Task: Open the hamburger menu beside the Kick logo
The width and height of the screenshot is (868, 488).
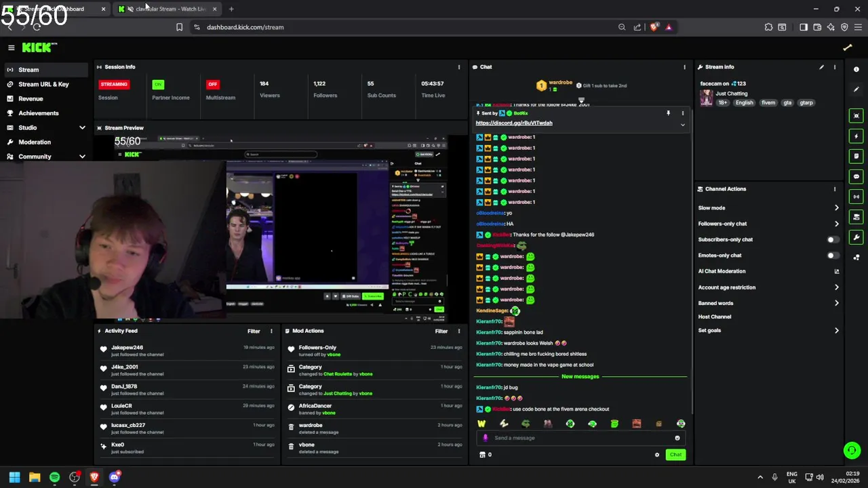Action: [x=11, y=47]
